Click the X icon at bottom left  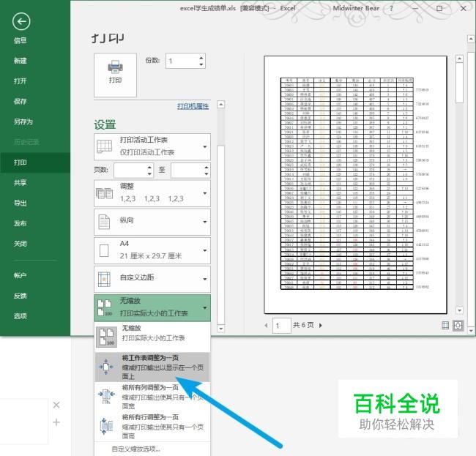tap(56, 405)
